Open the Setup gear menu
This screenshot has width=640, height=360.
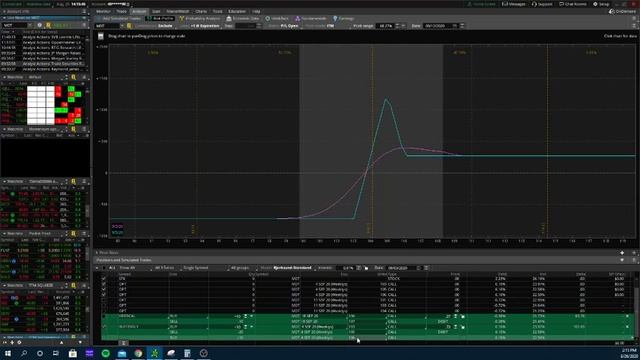coord(601,4)
